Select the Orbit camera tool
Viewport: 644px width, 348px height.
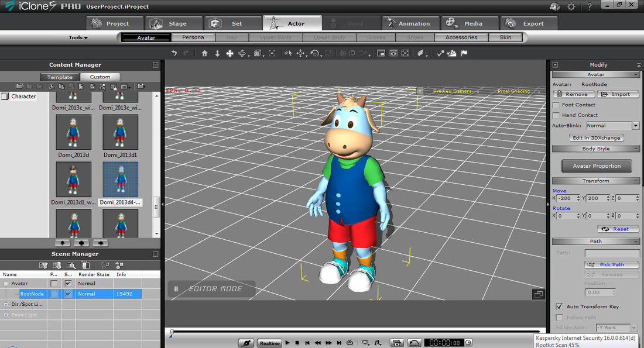click(242, 53)
